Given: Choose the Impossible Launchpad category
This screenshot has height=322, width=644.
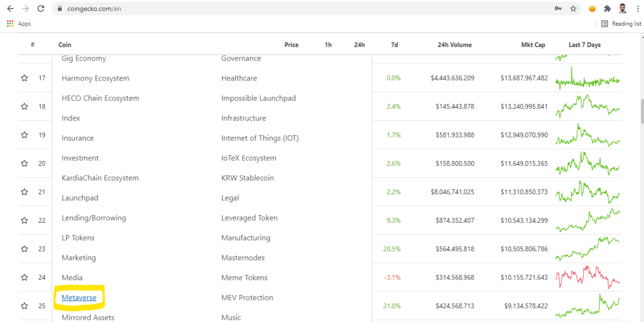Looking at the screenshot, I should pos(259,98).
